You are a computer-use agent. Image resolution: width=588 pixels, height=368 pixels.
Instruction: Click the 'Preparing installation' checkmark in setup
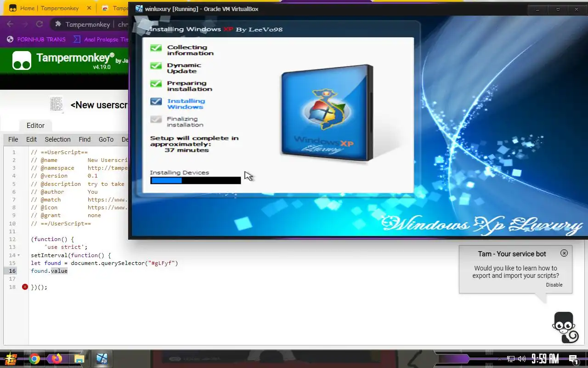156,84
